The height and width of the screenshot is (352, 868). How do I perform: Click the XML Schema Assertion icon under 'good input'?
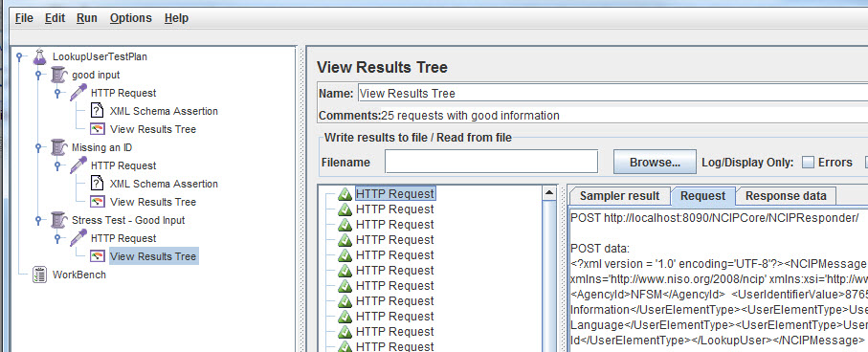pyautogui.click(x=97, y=111)
